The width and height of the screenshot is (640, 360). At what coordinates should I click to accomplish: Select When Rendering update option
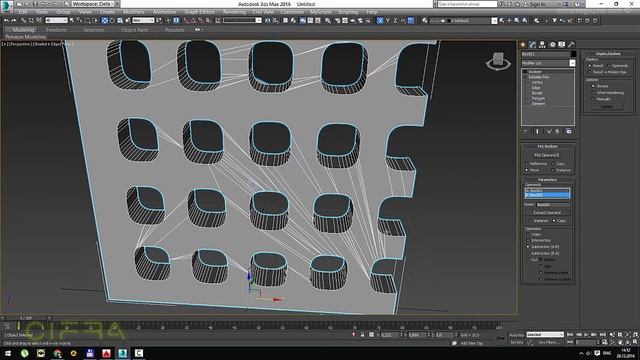593,93
